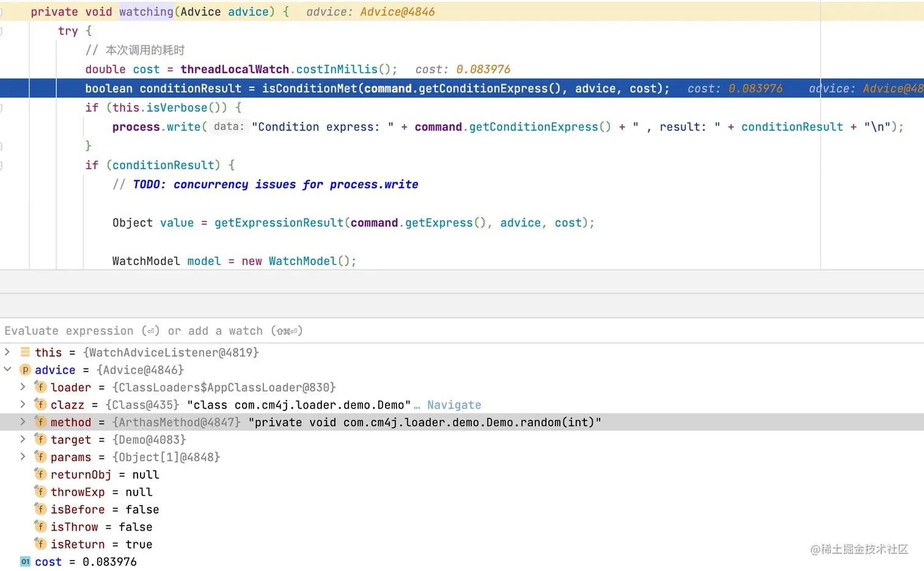Click the field icon of the method variable
Image resolution: width=924 pixels, height=571 pixels.
coord(40,422)
